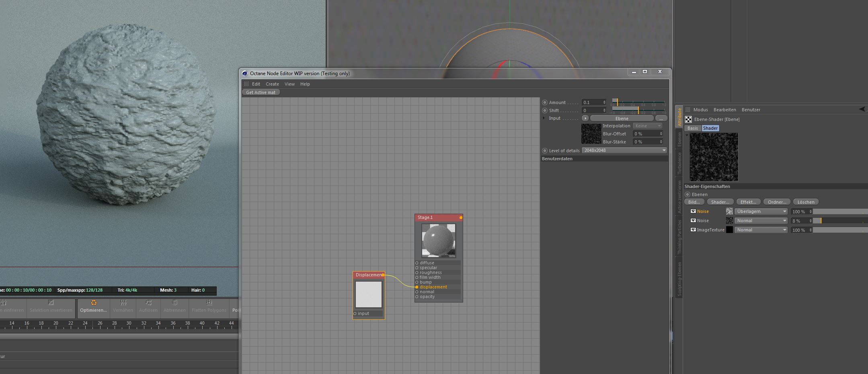The height and width of the screenshot is (374, 868).
Task: Click the film width input port
Action: coord(417,277)
